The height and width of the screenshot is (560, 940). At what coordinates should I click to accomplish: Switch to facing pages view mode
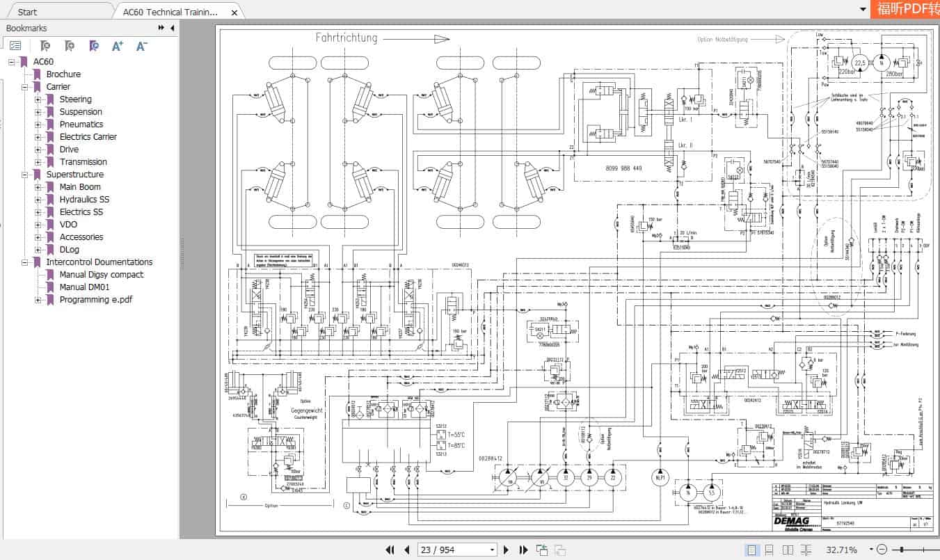tap(787, 550)
